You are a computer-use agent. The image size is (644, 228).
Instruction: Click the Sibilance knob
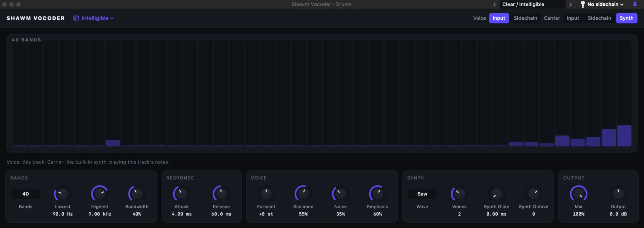303,194
